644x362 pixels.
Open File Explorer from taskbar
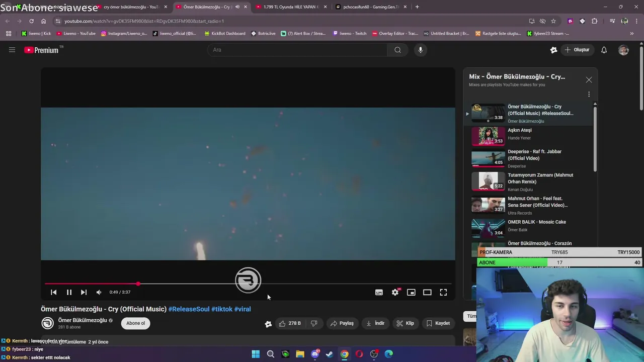point(300,354)
